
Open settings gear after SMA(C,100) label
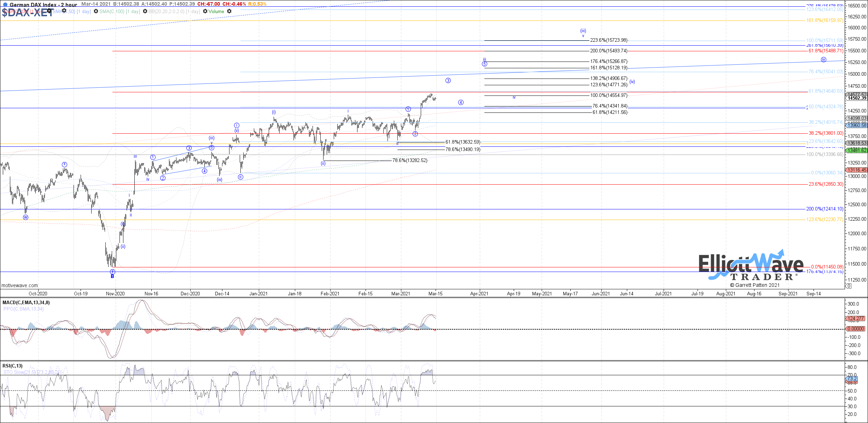coord(145,12)
